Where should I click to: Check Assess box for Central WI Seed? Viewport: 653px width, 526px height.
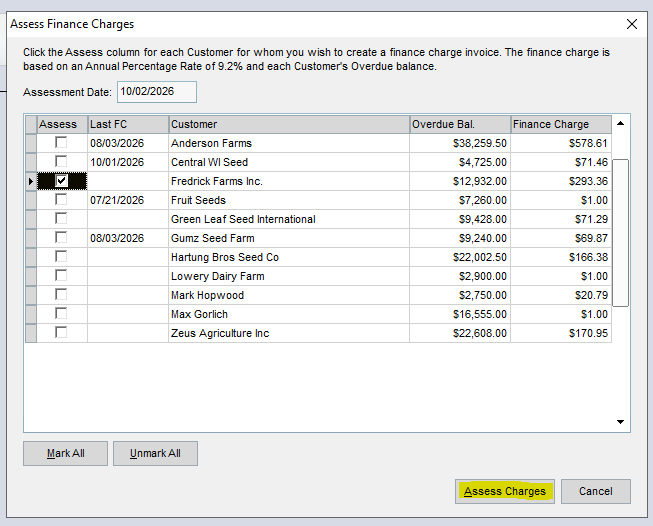(x=61, y=161)
